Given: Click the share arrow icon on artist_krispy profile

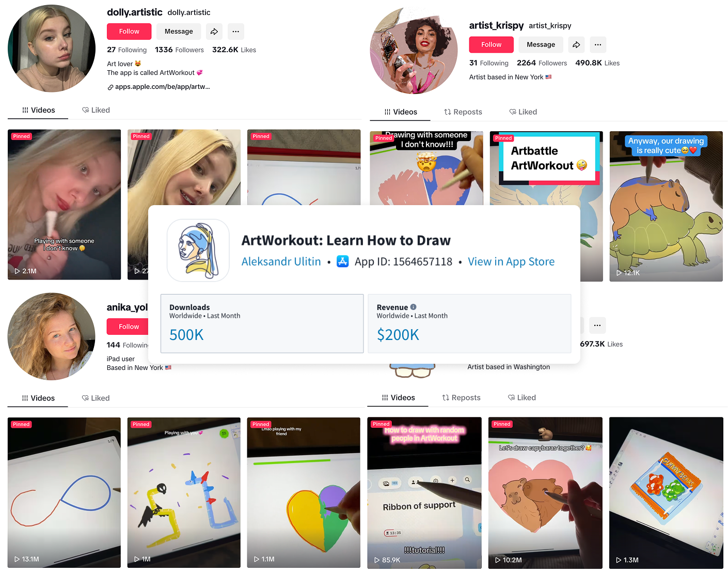Looking at the screenshot, I should [x=576, y=45].
